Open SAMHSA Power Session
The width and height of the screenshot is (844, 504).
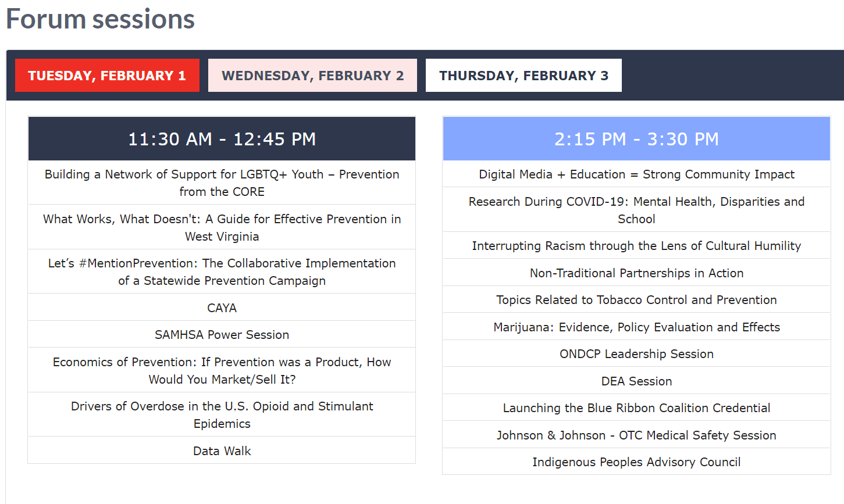click(222, 335)
